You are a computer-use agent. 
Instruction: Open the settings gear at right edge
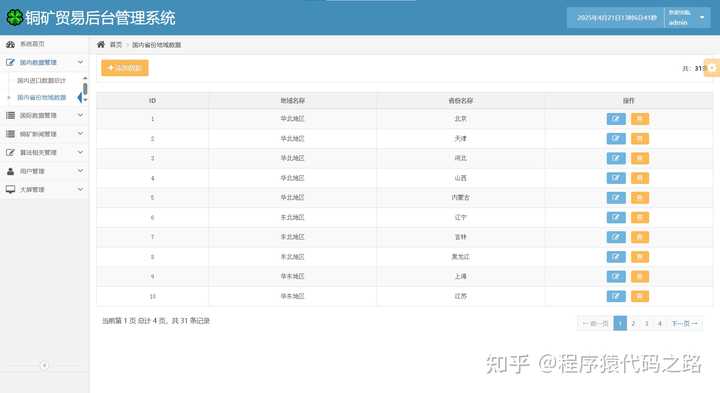[712, 68]
